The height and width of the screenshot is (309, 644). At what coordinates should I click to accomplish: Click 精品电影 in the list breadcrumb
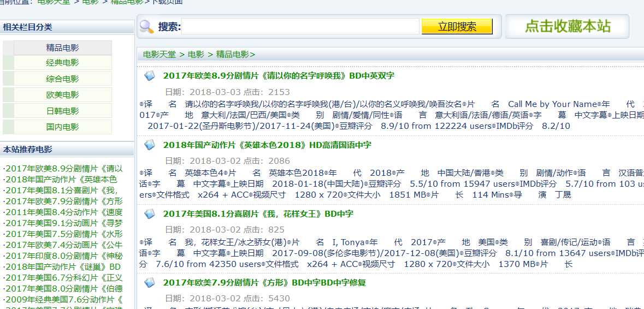coord(233,54)
